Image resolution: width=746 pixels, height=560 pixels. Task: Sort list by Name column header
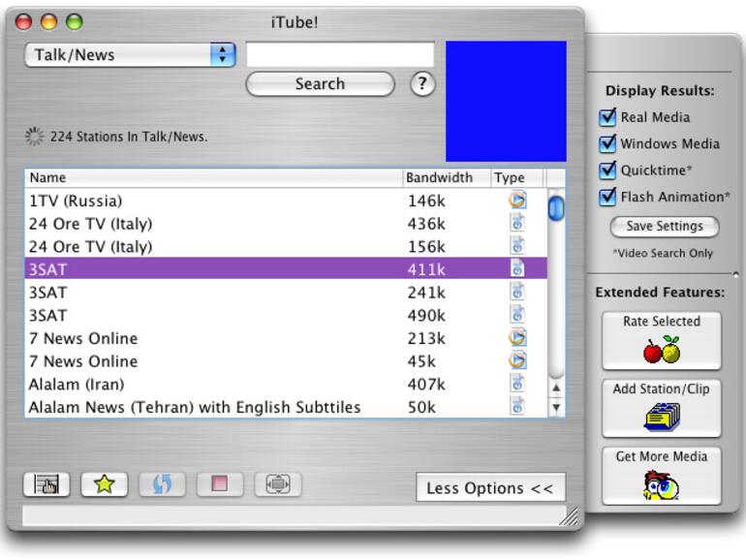[213, 177]
